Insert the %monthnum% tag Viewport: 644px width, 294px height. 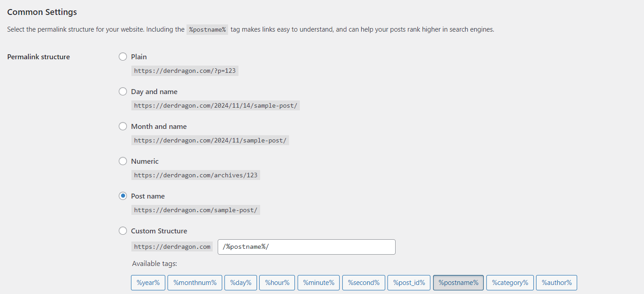point(195,282)
